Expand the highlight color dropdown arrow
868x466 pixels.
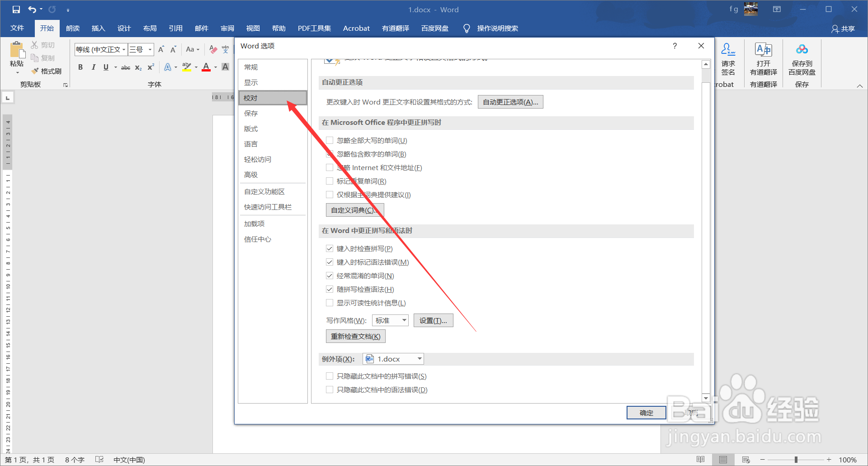(x=196, y=67)
